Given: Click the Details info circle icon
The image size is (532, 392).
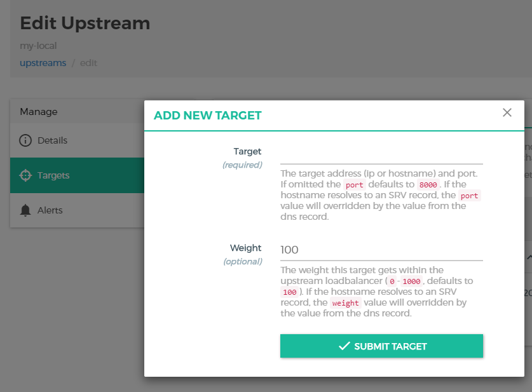Looking at the screenshot, I should coord(25,140).
